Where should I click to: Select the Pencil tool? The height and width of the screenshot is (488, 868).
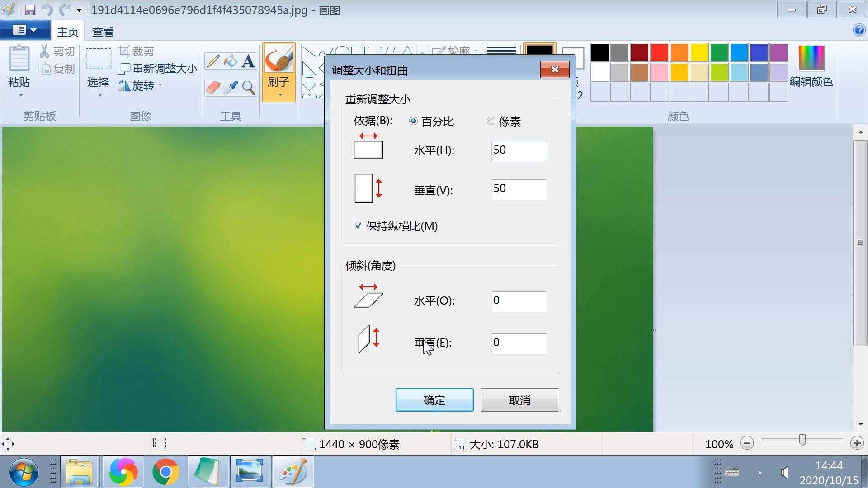tap(213, 61)
